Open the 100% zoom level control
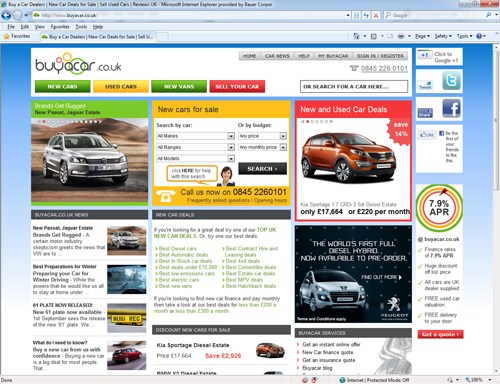Viewport: 500px width, 384px height. click(478, 380)
